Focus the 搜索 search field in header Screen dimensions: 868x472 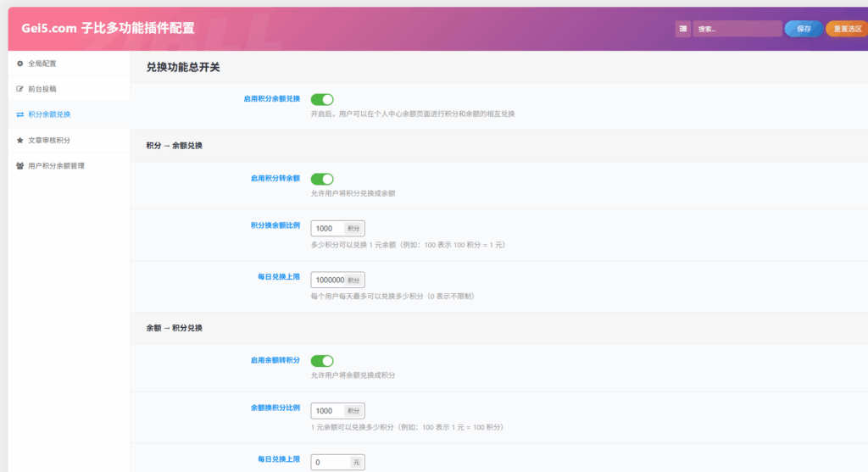point(737,29)
